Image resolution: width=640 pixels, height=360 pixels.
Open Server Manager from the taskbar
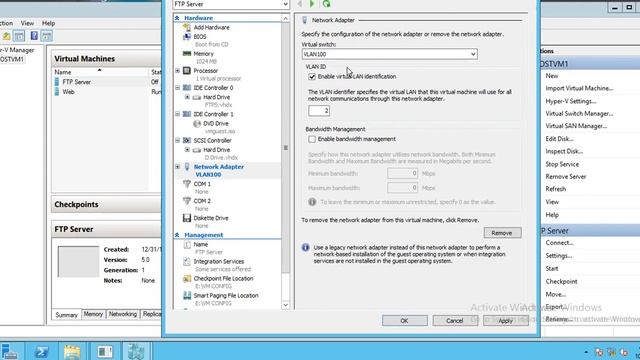pos(9,352)
